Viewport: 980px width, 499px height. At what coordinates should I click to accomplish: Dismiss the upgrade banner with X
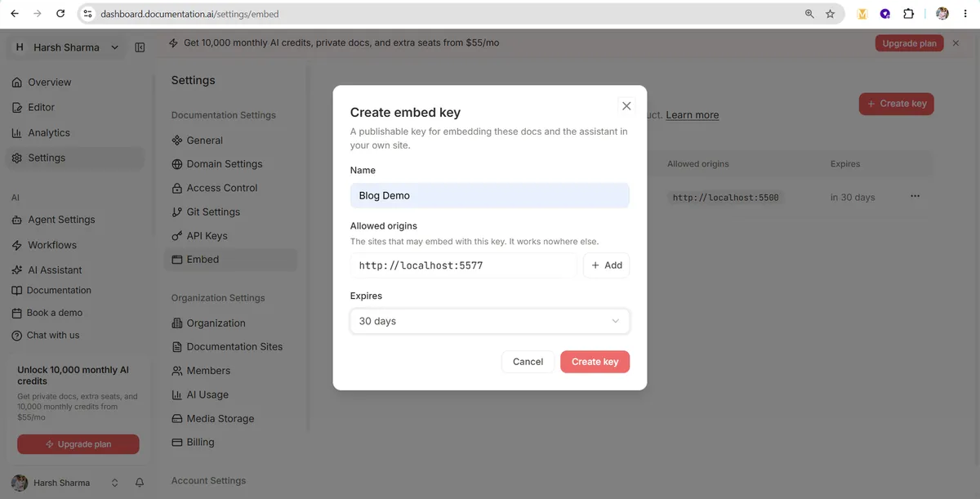coord(956,43)
